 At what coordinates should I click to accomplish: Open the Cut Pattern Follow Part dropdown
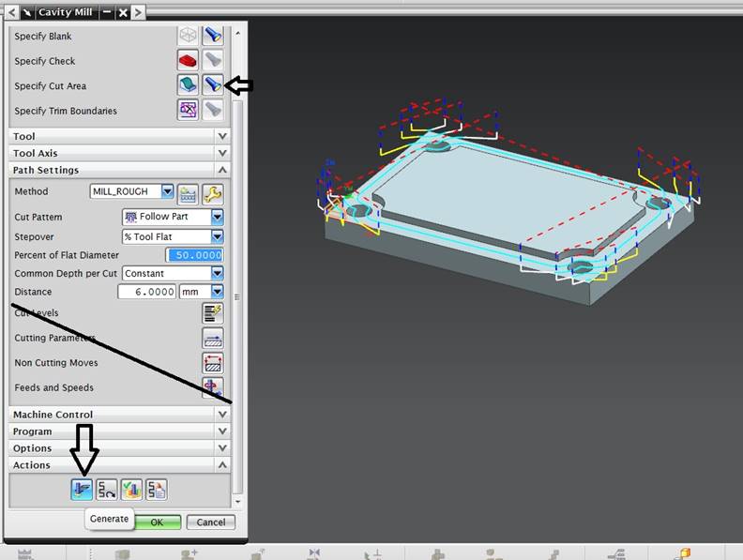[217, 217]
